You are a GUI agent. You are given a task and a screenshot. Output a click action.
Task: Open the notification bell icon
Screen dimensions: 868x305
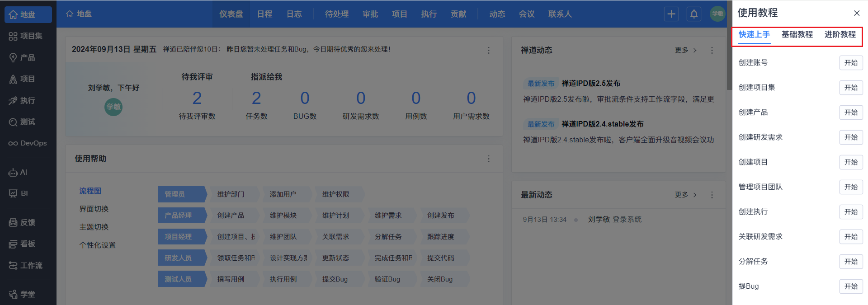pos(693,14)
